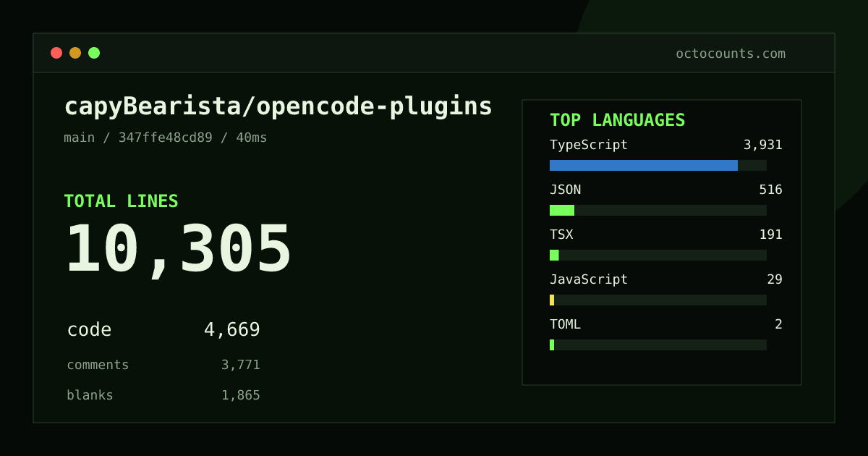868x456 pixels.
Task: Click the 3,771 comments value
Action: pyautogui.click(x=241, y=365)
